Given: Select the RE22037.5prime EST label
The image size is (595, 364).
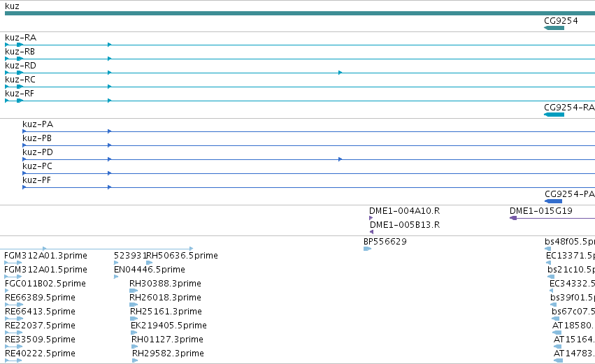Looking at the screenshot, I should coord(40,326).
